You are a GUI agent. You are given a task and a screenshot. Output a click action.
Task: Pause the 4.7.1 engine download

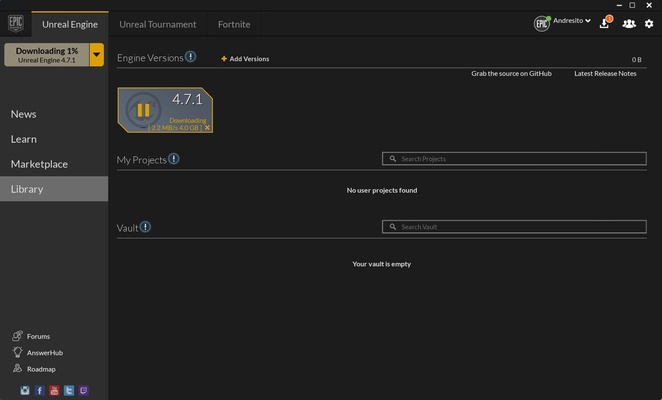(x=143, y=109)
